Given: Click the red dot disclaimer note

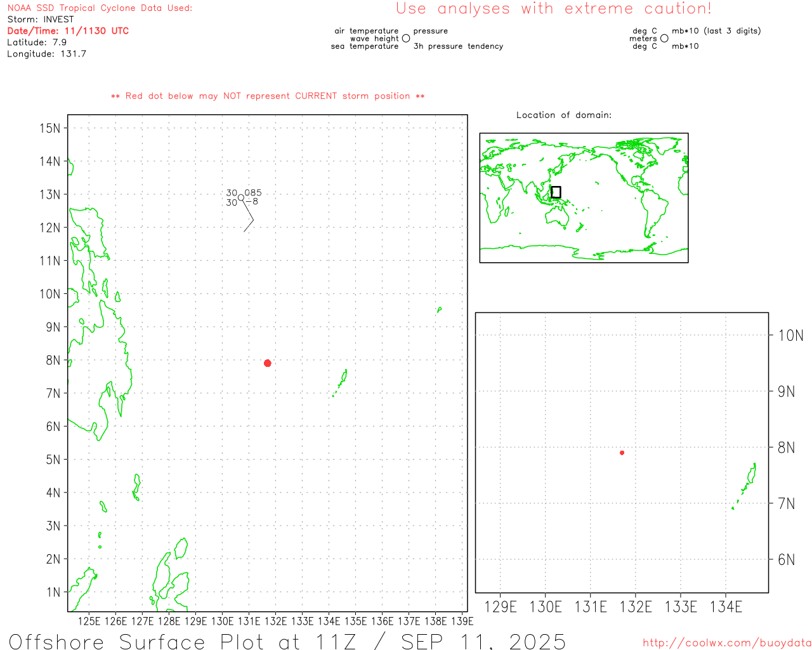Looking at the screenshot, I should coord(268,96).
